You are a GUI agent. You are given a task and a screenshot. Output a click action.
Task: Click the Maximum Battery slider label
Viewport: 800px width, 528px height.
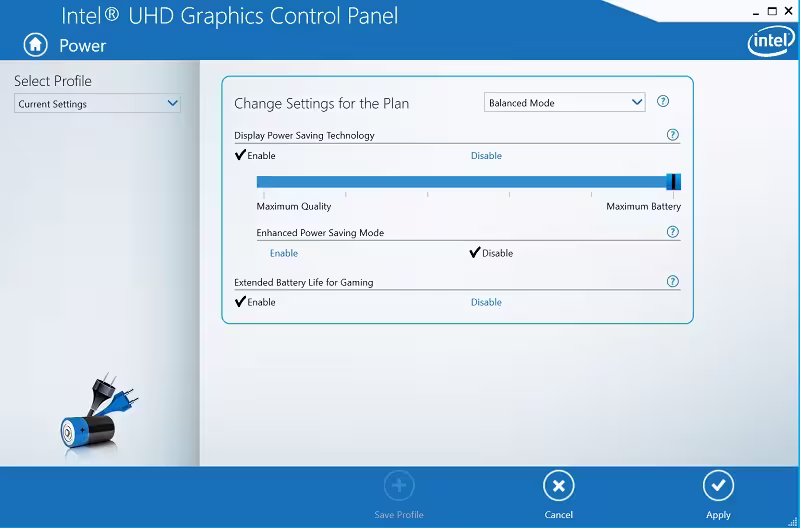[643, 206]
